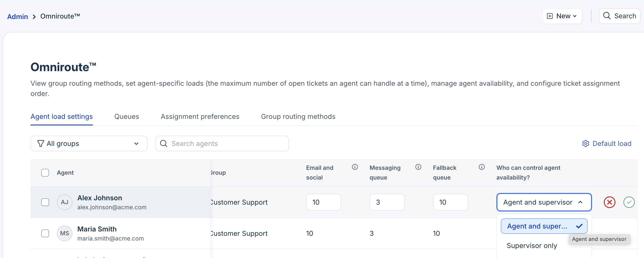This screenshot has height=258, width=644.
Task: Click the Search button
Action: coord(619,16)
